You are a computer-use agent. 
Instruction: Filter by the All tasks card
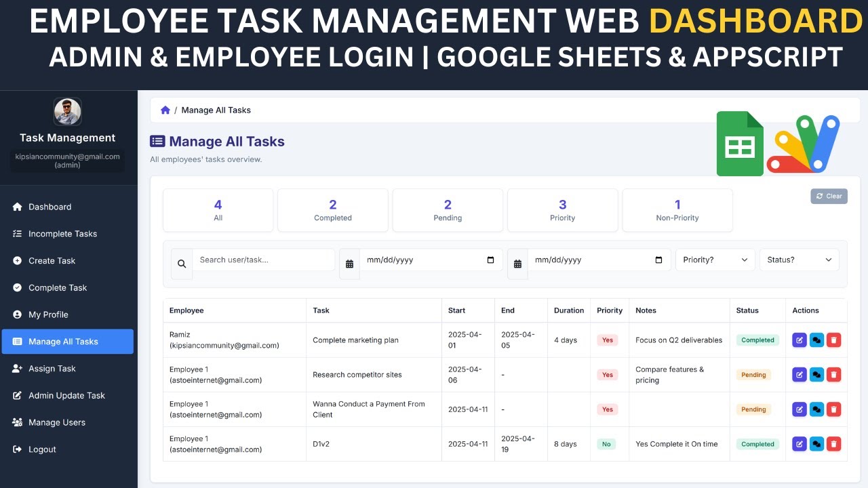click(218, 210)
